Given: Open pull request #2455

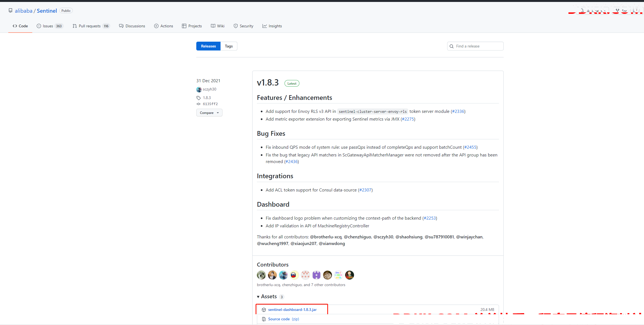Looking at the screenshot, I should [470, 147].
